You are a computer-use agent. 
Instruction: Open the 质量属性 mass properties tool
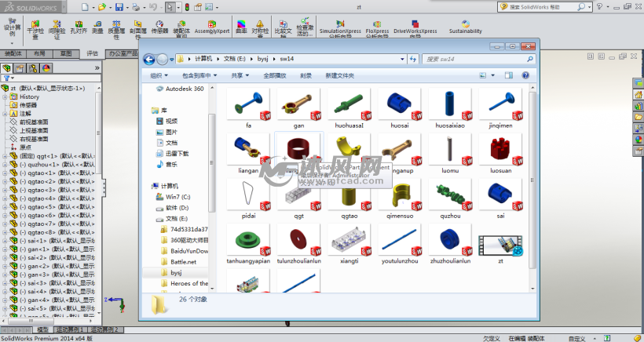tap(116, 30)
